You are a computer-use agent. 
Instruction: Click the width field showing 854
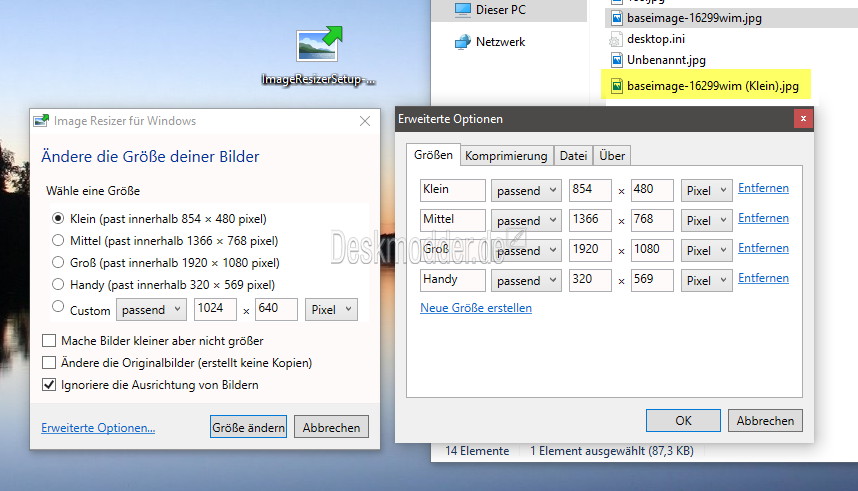(x=590, y=190)
